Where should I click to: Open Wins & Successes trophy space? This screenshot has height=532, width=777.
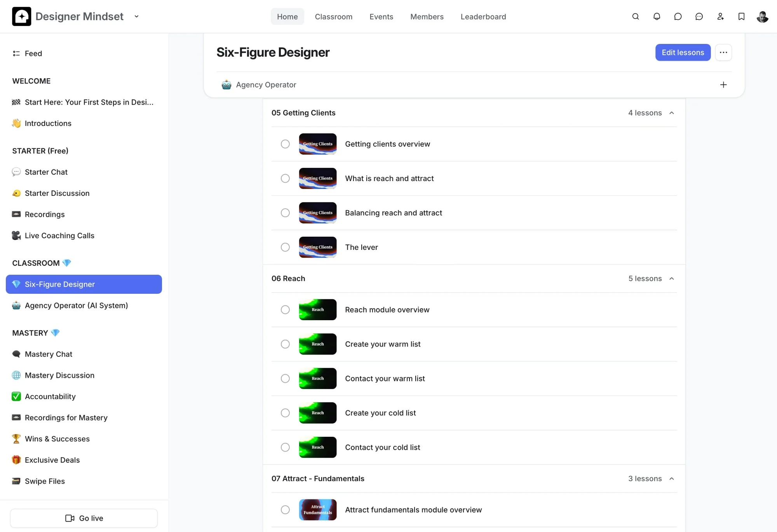84,439
